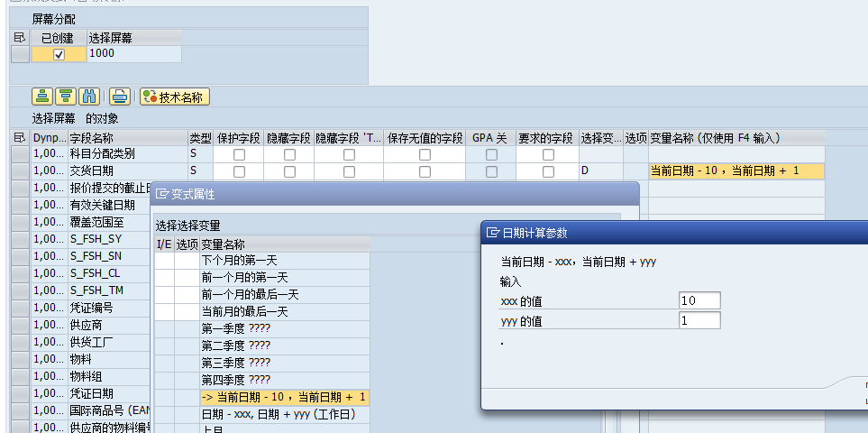Click the I/E column header in 变式属性 dialog
868x433 pixels.
164,244
